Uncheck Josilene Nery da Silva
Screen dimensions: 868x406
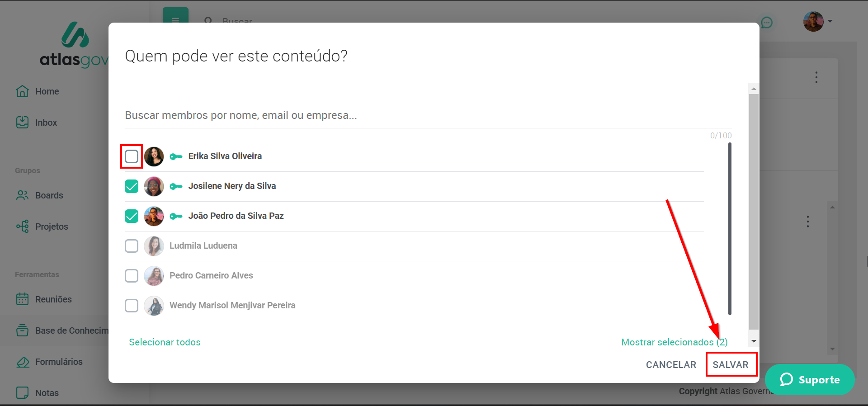coord(132,186)
